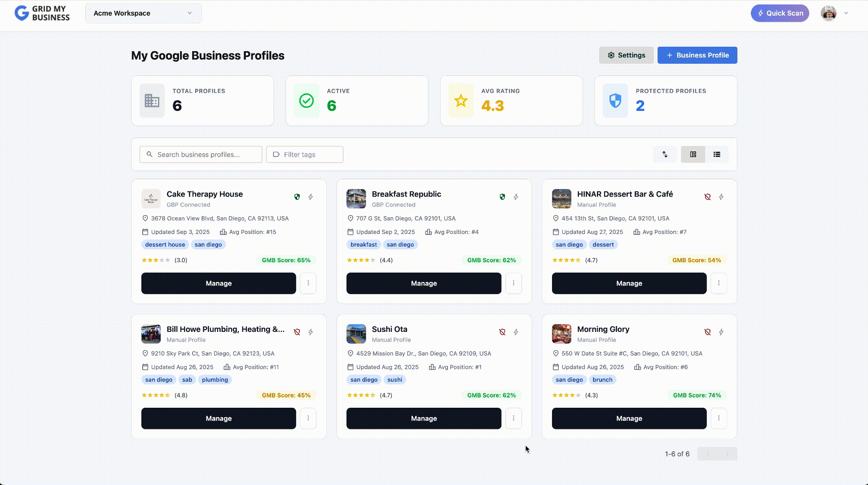The height and width of the screenshot is (485, 868).
Task: Click the lightning scan icon on Cake Therapy House
Action: coord(310,197)
